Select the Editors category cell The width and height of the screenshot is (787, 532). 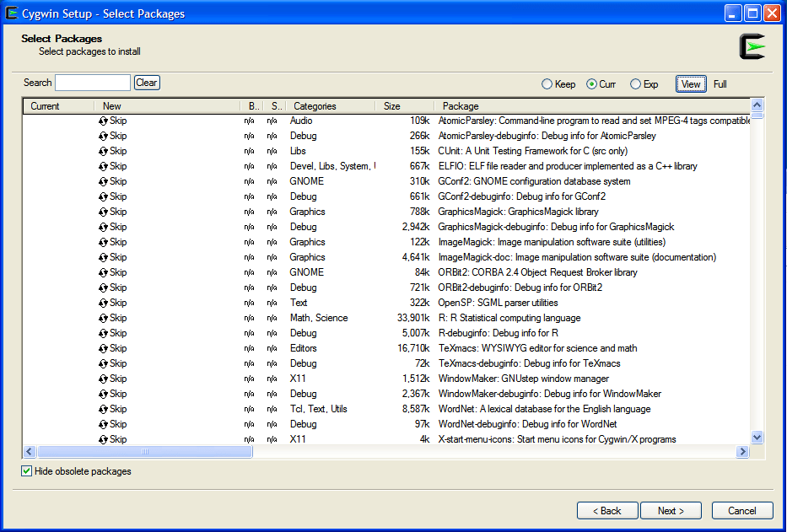(x=303, y=348)
